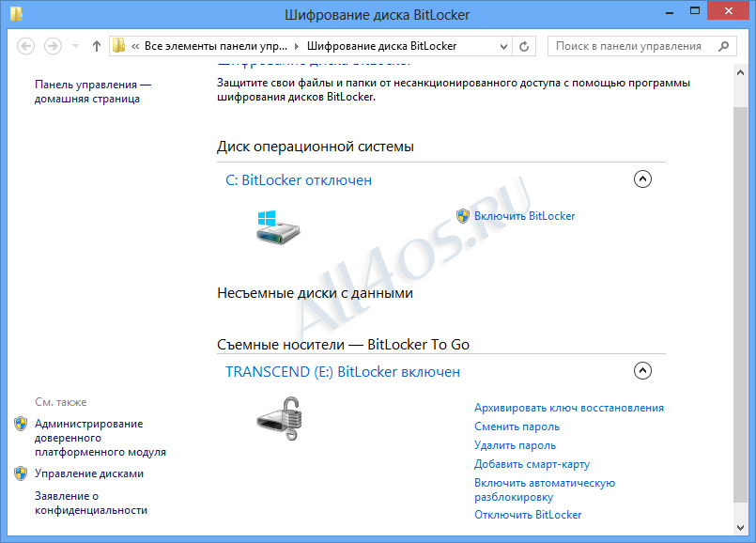Expand dropdown arrow after Все элементы breadcrumb
756x543 pixels.
297,46
